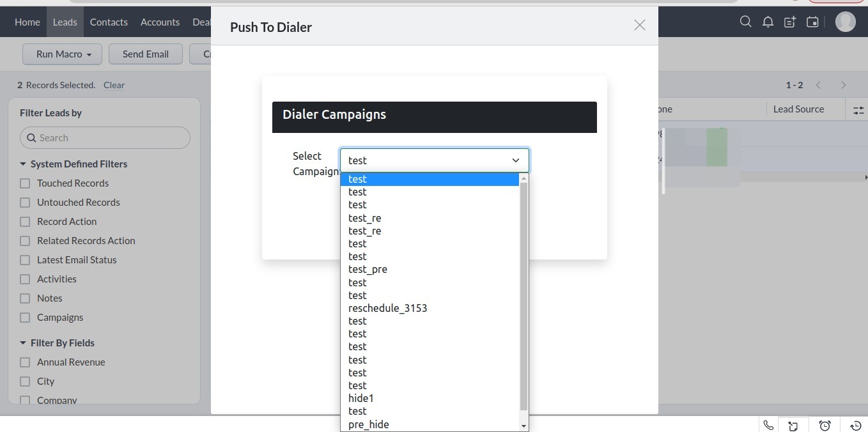Open the Run Macro dropdown

coord(63,54)
